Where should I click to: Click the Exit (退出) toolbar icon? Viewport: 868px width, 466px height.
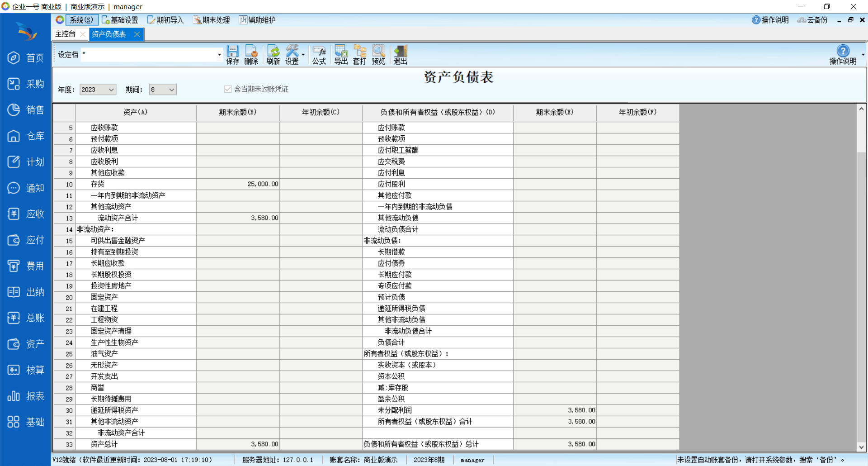pyautogui.click(x=400, y=54)
